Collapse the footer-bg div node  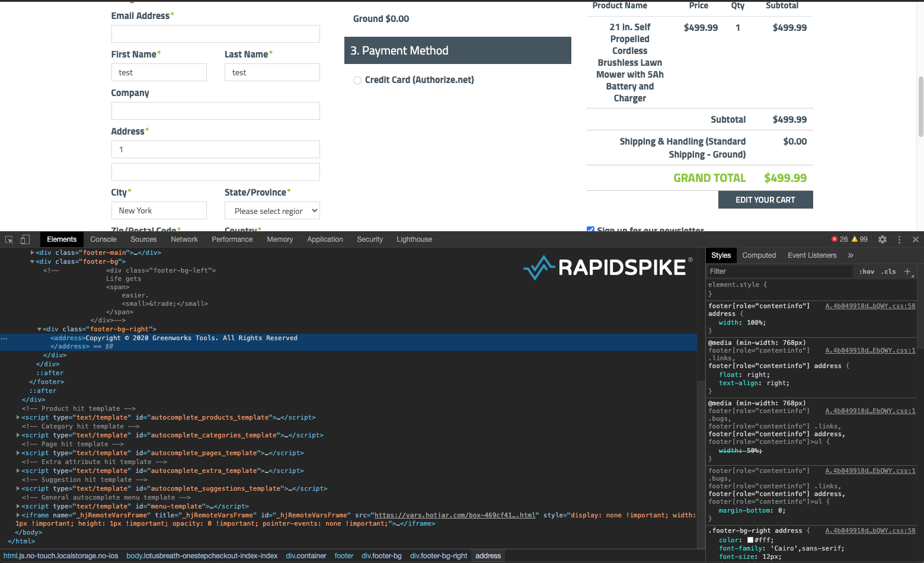32,261
